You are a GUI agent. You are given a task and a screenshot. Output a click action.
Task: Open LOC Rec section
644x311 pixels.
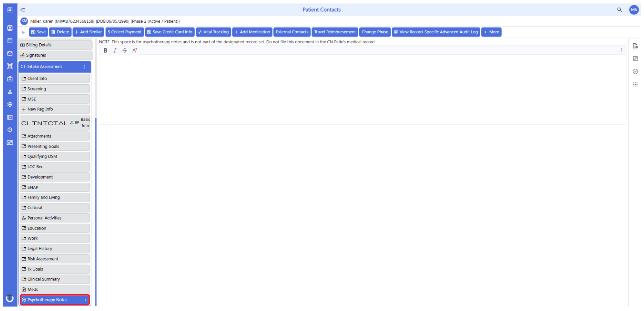(55, 167)
